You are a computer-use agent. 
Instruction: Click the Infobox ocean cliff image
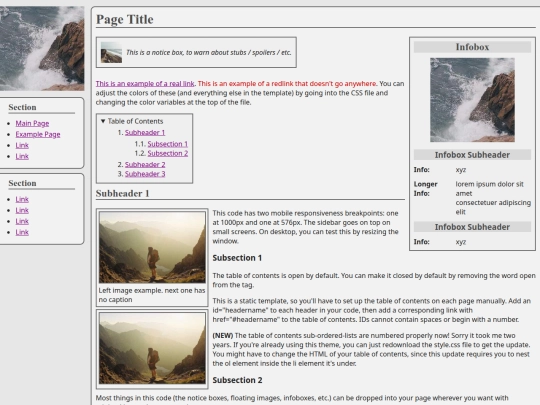pyautogui.click(x=472, y=100)
